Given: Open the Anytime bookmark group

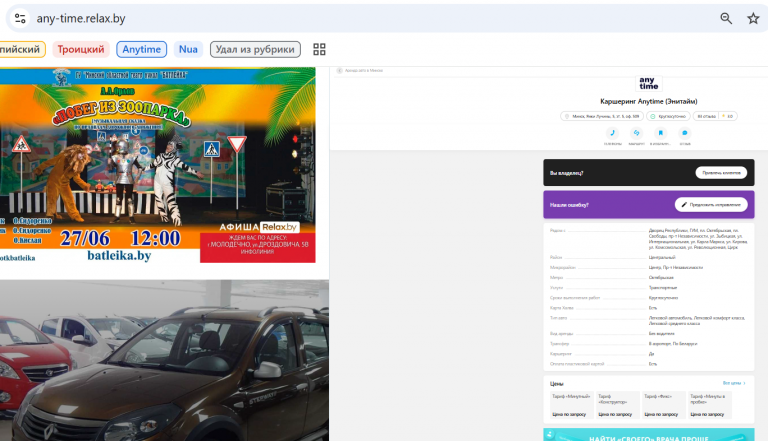Looking at the screenshot, I should pos(142,49).
